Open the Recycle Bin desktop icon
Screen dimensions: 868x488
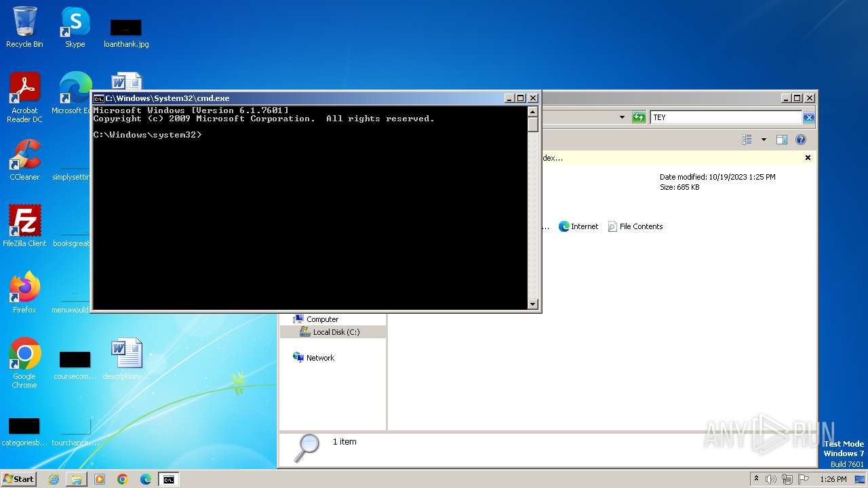click(x=24, y=27)
